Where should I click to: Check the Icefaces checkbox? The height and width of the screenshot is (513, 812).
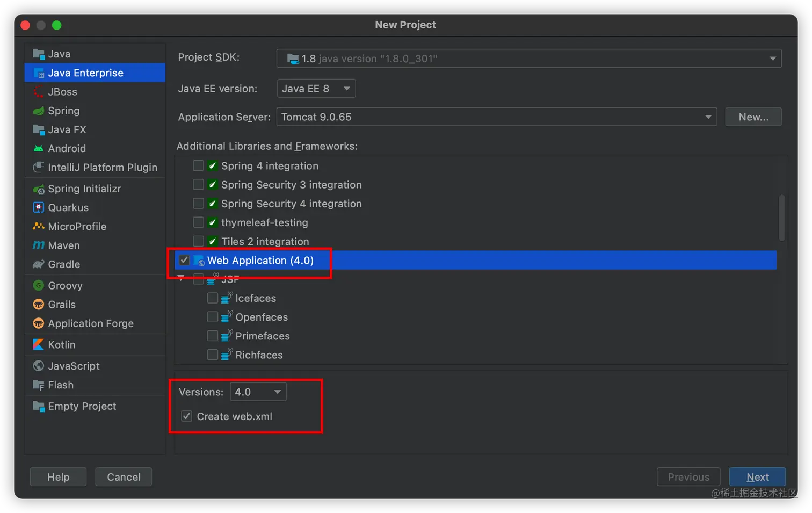pos(213,298)
